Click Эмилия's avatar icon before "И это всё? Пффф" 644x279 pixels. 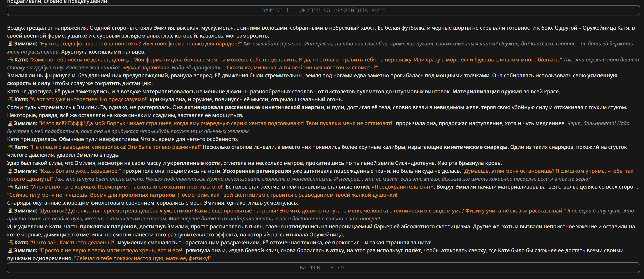pyautogui.click(x=10, y=123)
